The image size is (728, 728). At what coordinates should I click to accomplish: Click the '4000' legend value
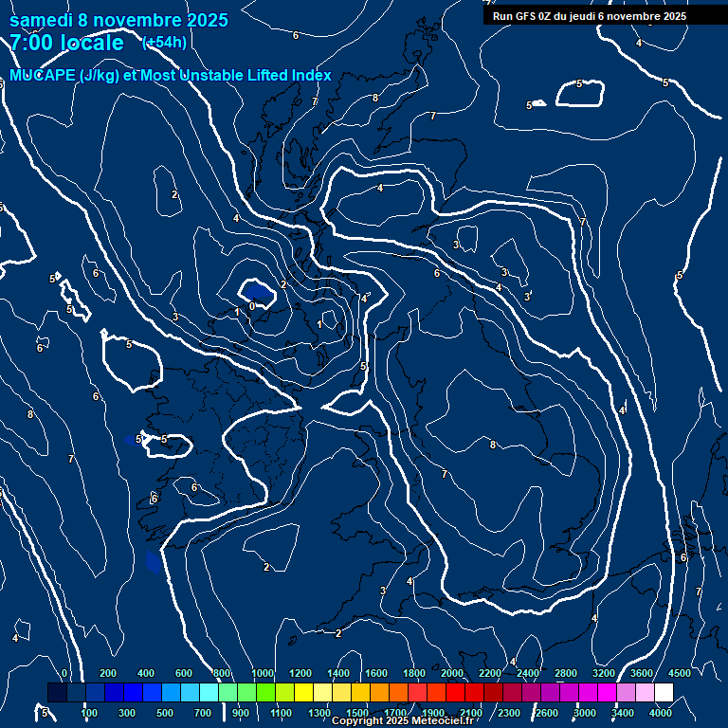pos(660,713)
